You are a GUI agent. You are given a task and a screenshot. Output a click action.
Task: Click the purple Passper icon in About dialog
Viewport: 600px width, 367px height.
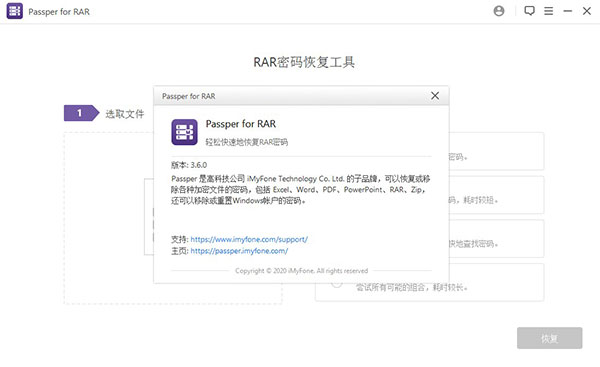point(184,132)
